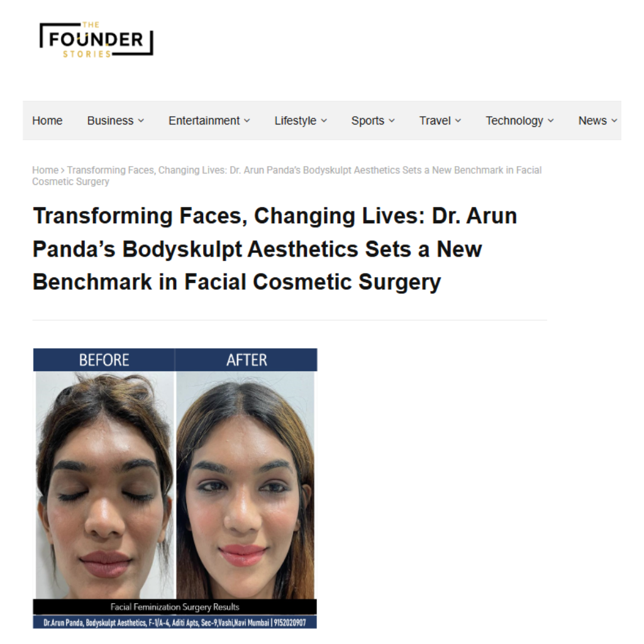This screenshot has width=644, height=644.
Task: Expand the Travel dropdown chevron
Action: pyautogui.click(x=458, y=121)
